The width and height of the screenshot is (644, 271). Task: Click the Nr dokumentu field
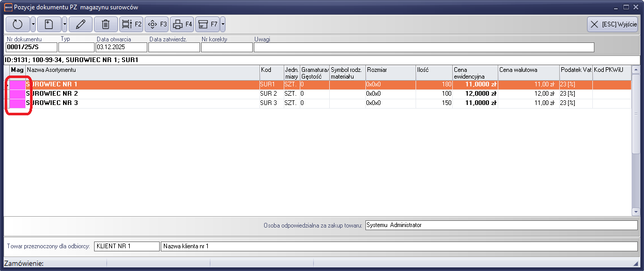pyautogui.click(x=31, y=48)
